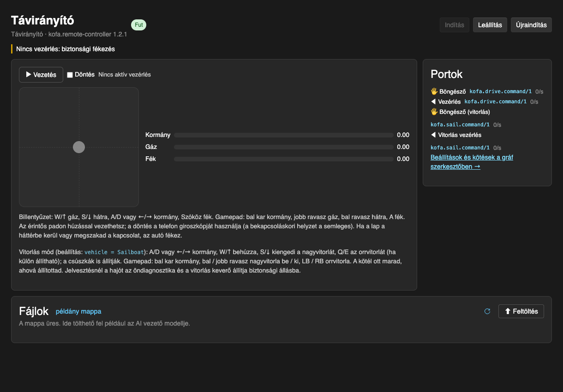Image resolution: width=563 pixels, height=392 pixels.
Task: Click kofa.sail.command/1 directly under Böngésző (vitorlás)
Action: tap(460, 125)
